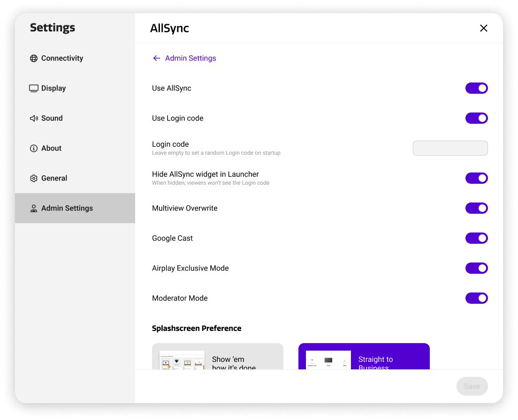This screenshot has width=518, height=420.
Task: Open General settings via the gear icon
Action: click(x=33, y=178)
